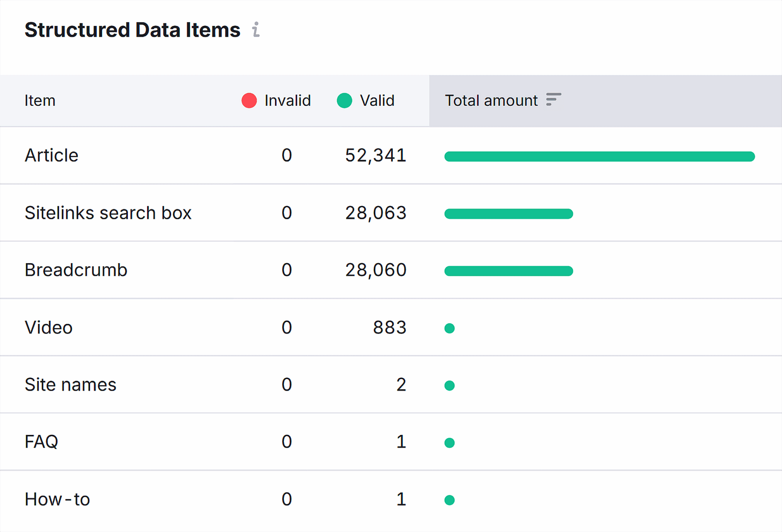782x532 pixels.
Task: Click the Video item label
Action: [48, 327]
